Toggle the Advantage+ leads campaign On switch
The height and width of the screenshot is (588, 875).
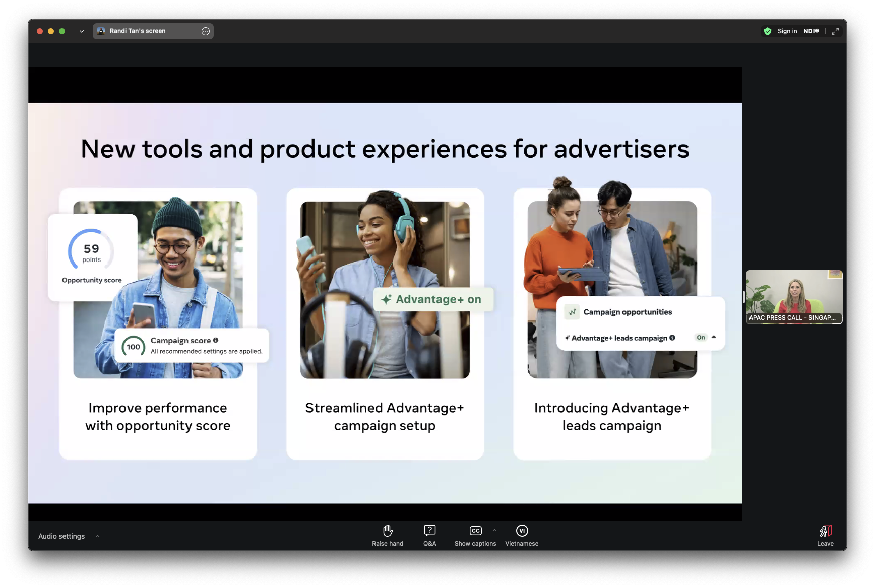tap(701, 338)
